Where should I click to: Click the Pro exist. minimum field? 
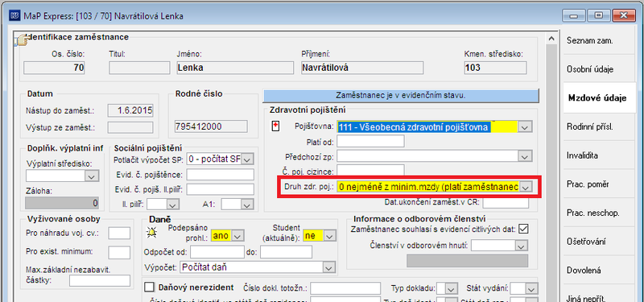[119, 252]
